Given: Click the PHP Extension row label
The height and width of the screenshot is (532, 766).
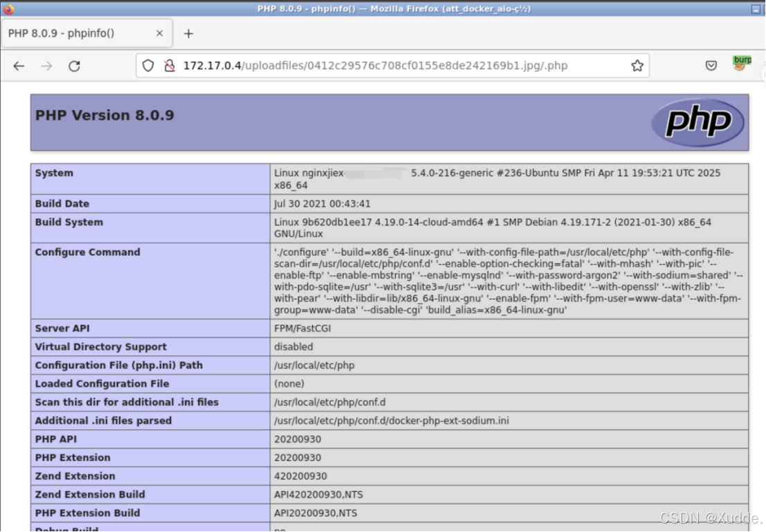Looking at the screenshot, I should 73,458.
